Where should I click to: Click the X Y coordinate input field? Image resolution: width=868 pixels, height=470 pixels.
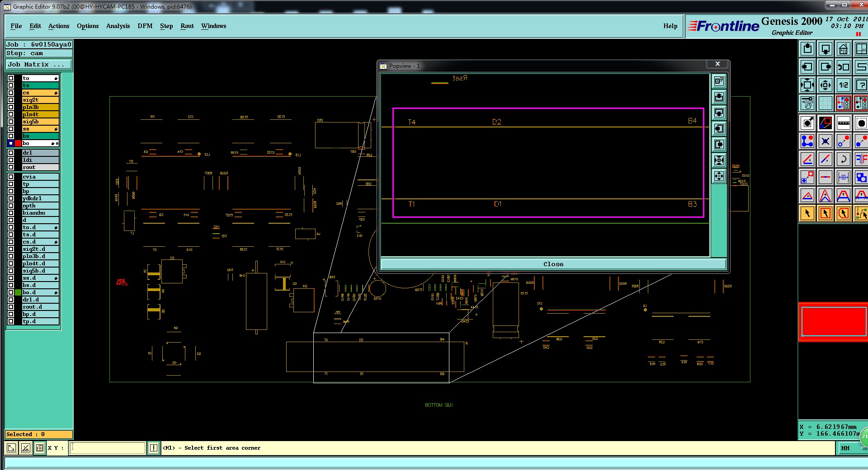(x=108, y=448)
